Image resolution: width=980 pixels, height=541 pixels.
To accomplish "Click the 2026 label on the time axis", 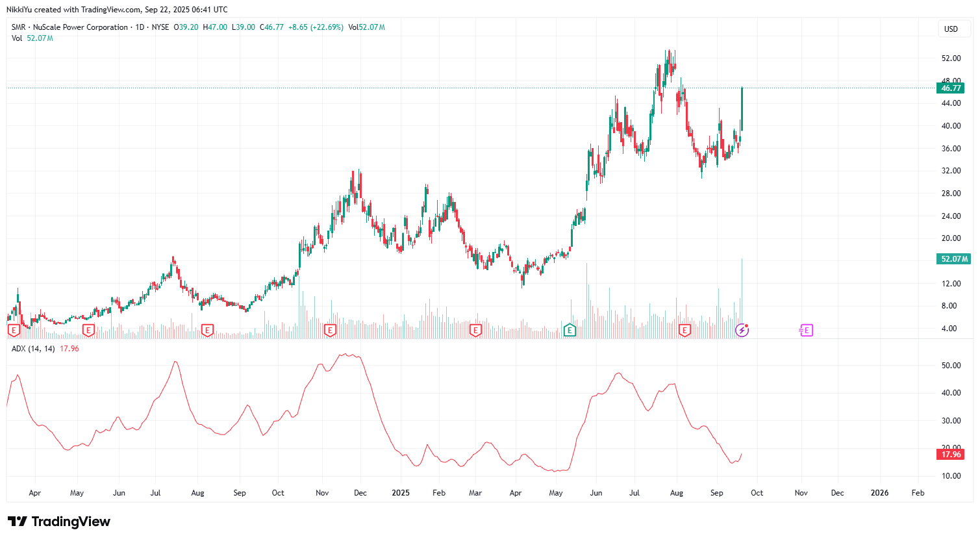I will 879,493.
